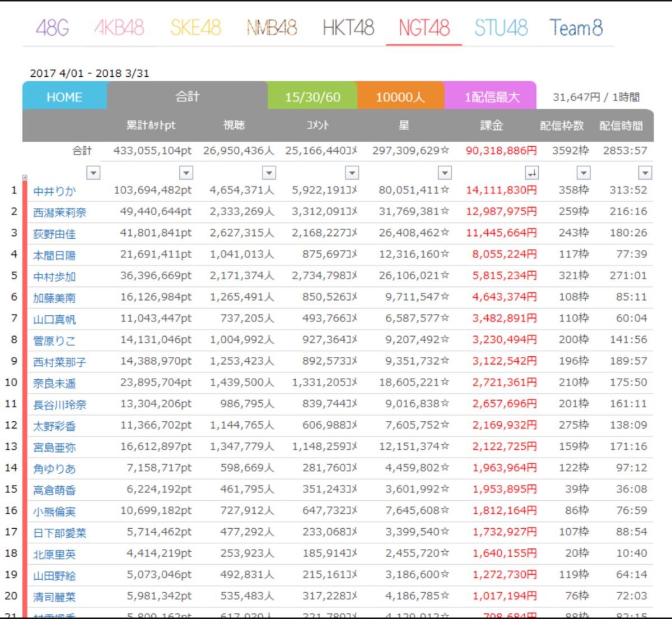The width and height of the screenshot is (672, 619).
Task: Click the small icon above the red bar
Action: (x=25, y=178)
